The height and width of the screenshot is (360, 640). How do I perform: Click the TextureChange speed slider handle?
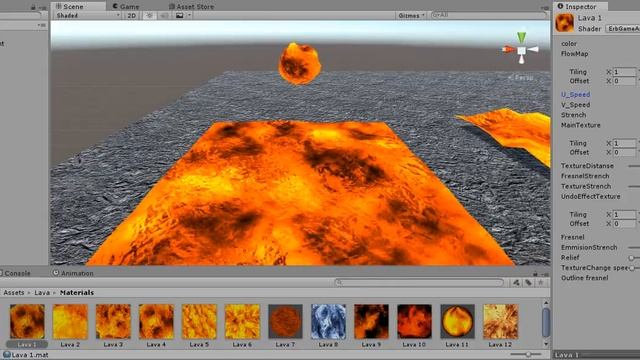[632, 268]
